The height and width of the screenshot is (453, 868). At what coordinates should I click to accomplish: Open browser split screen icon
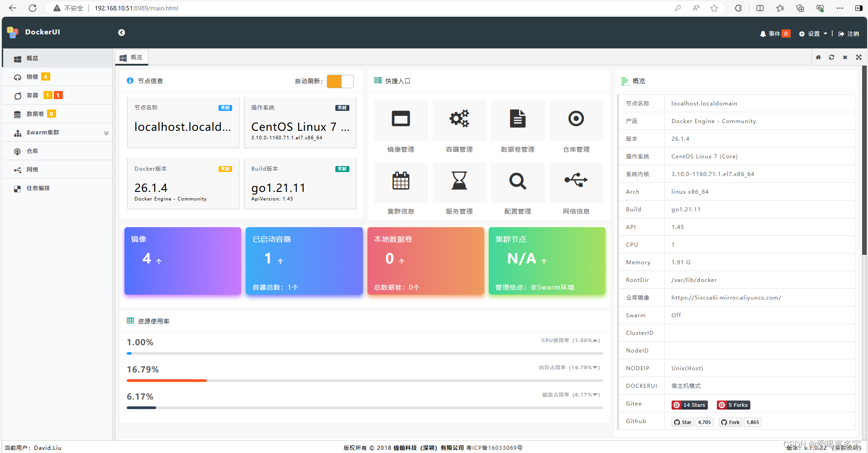pos(760,8)
